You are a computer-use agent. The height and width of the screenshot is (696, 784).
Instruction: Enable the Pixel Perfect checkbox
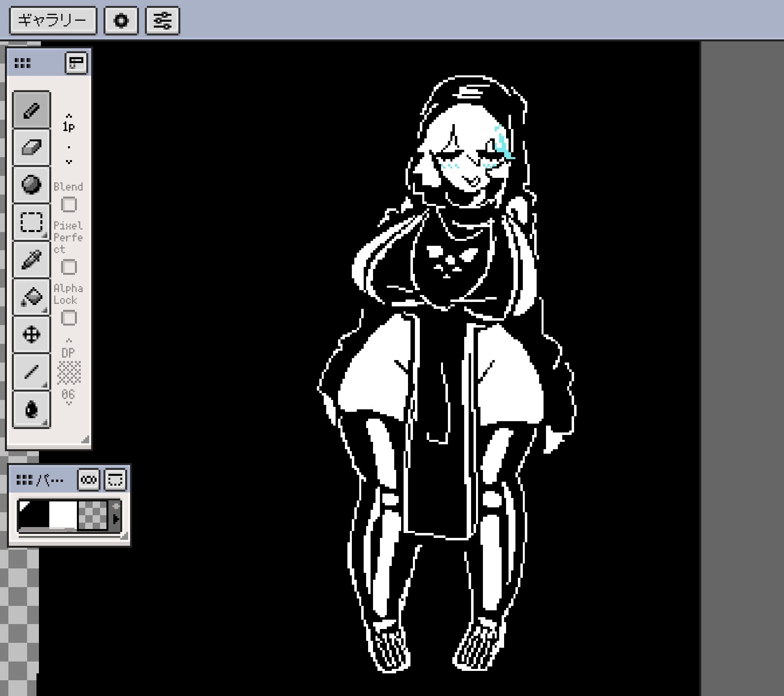(69, 267)
